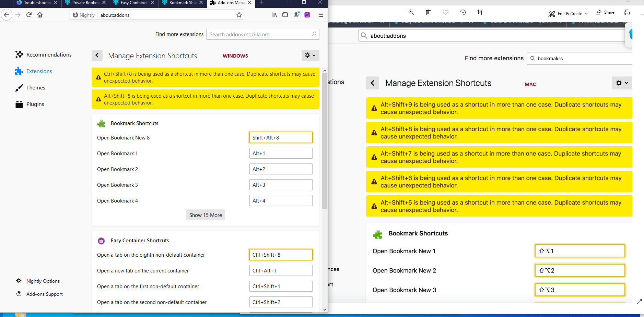Viewport: 644px width, 317px height.
Task: Click the delete trash icon in Photos
Action: pyautogui.click(x=428, y=12)
